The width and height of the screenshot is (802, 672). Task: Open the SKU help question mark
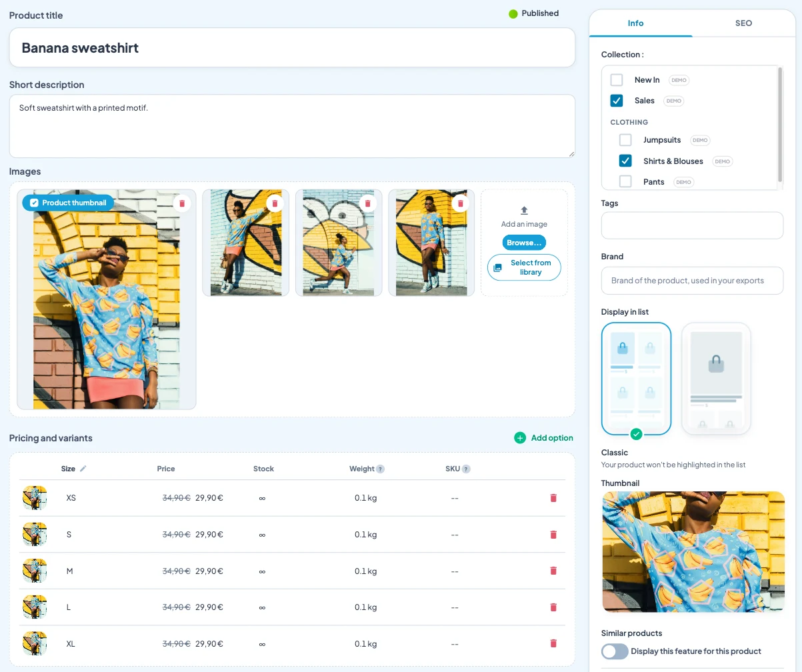tap(466, 469)
